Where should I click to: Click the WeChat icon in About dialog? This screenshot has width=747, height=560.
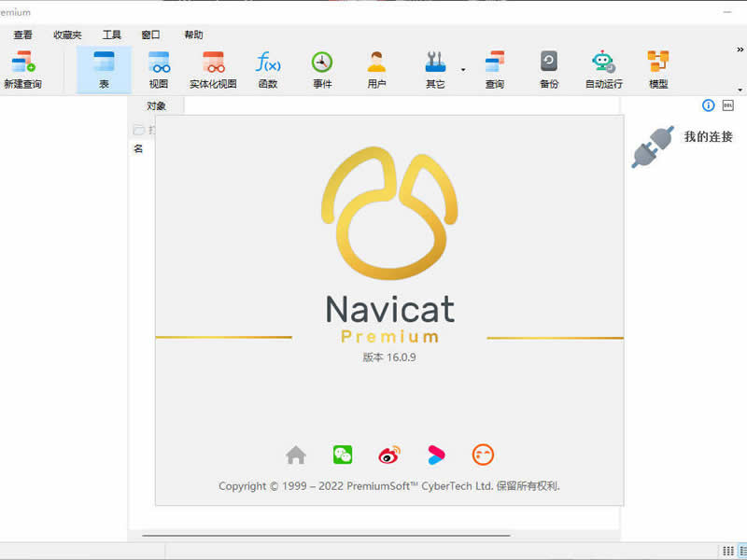point(343,455)
